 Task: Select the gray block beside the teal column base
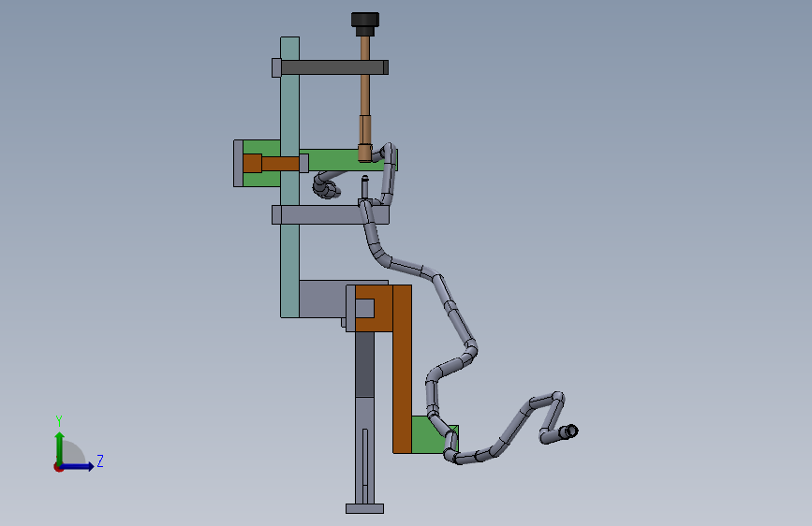pos(322,299)
